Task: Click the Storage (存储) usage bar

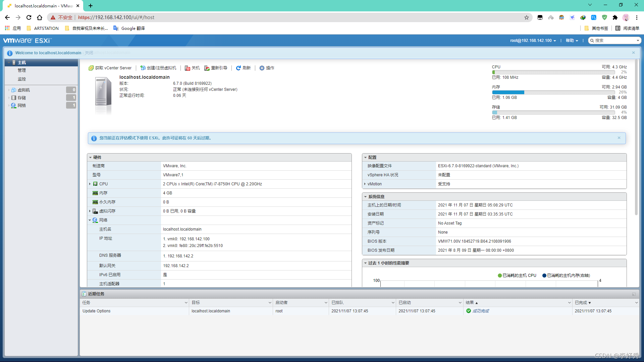Action: point(553,113)
